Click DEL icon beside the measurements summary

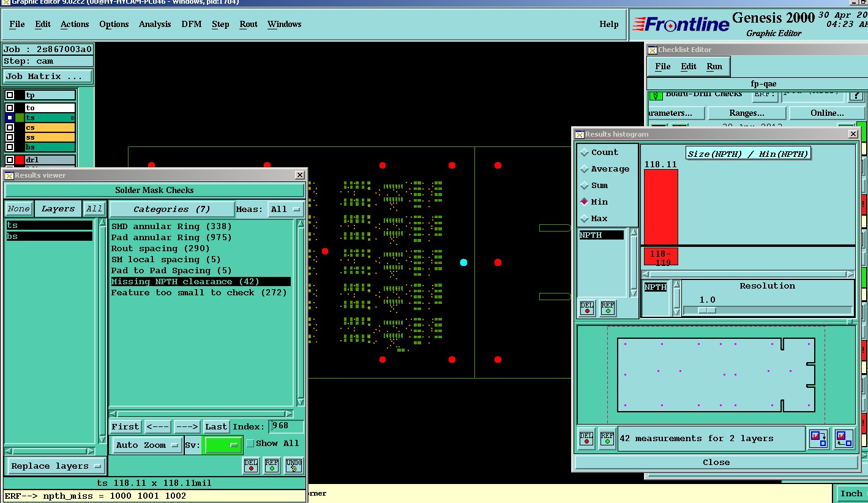pos(586,439)
